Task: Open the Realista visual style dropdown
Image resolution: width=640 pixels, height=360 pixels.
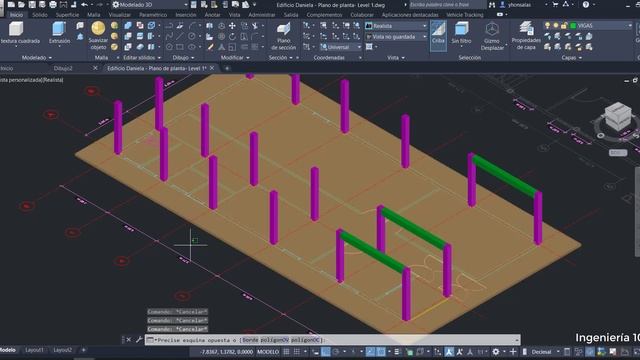Action: click(396, 26)
